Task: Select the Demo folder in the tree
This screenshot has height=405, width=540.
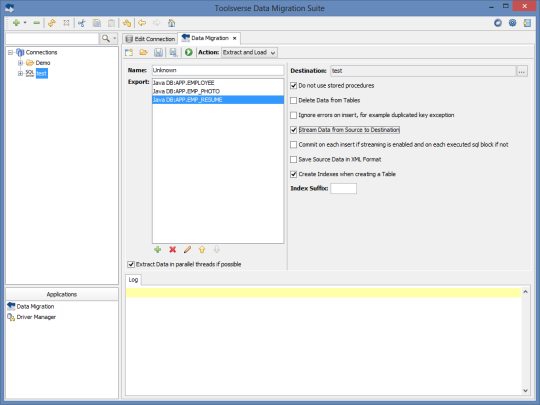Action: (43, 63)
